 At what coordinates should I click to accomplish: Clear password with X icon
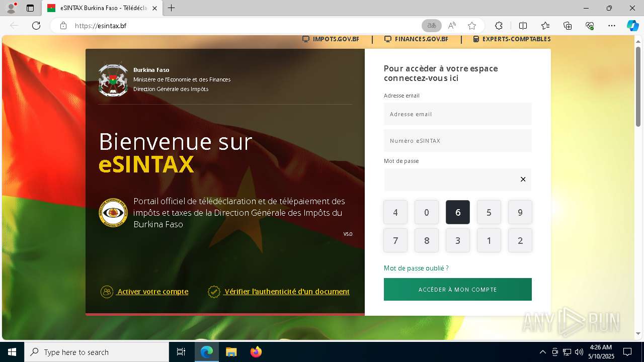pyautogui.click(x=523, y=179)
